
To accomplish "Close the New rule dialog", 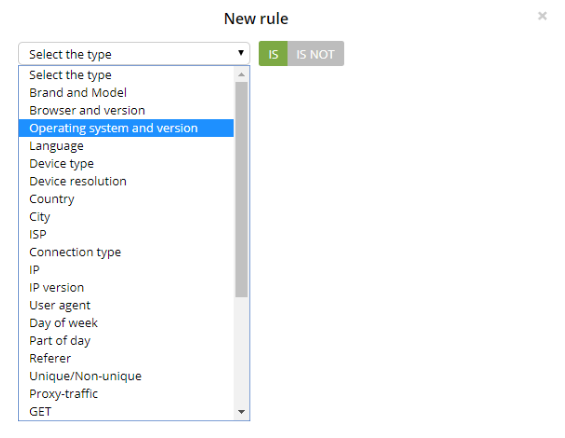I will (542, 16).
